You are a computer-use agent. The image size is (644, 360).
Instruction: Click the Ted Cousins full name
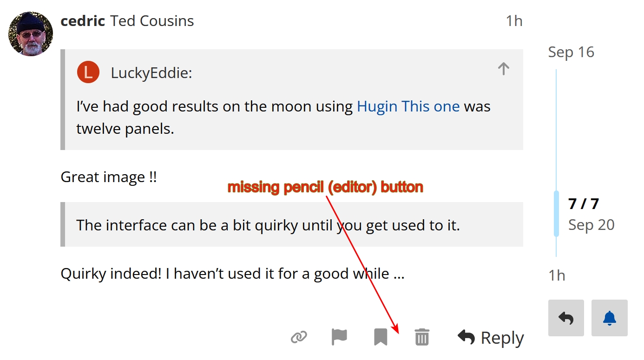(152, 21)
